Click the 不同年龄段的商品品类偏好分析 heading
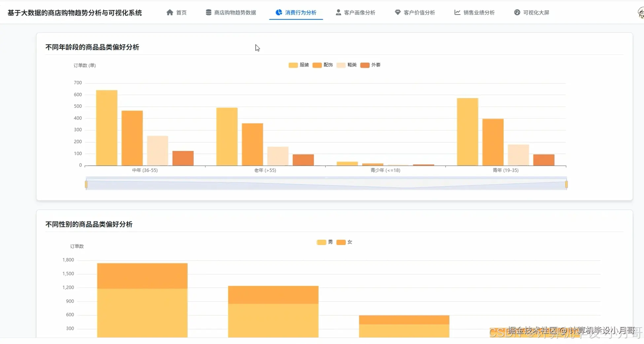 coord(92,47)
